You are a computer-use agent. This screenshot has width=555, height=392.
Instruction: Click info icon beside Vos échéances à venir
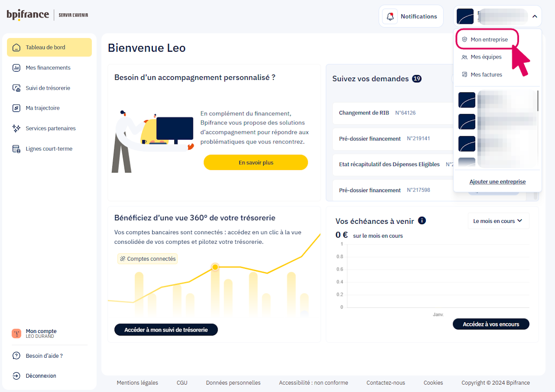422,220
